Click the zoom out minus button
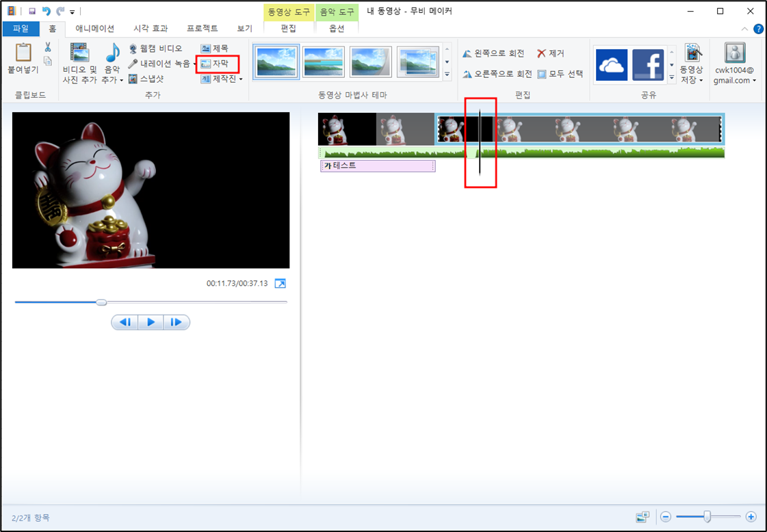The height and width of the screenshot is (532, 767). click(665, 517)
